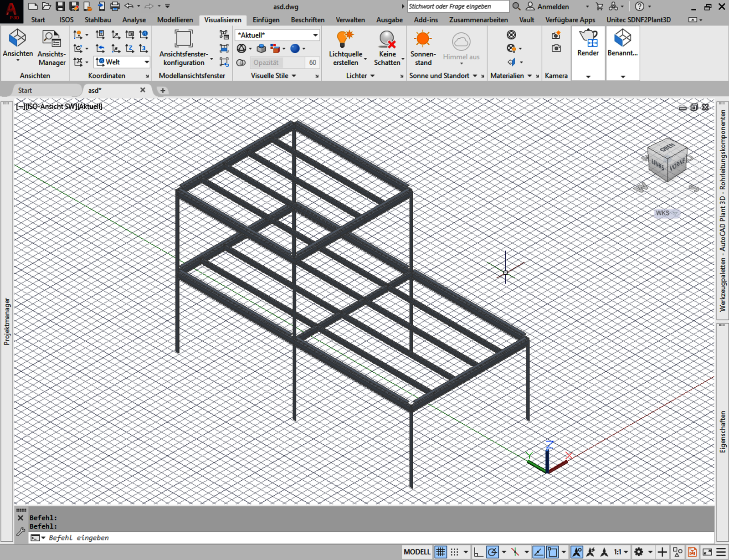Click the New drawing icon

33,6
